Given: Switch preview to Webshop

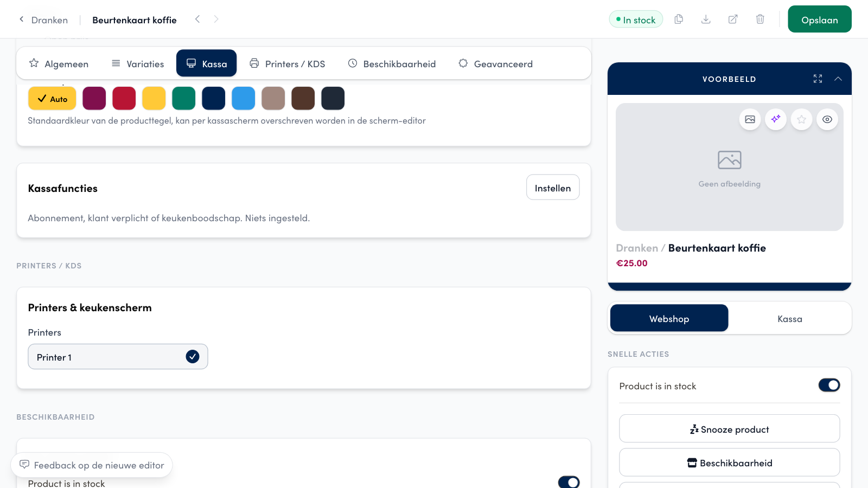Looking at the screenshot, I should click(669, 318).
